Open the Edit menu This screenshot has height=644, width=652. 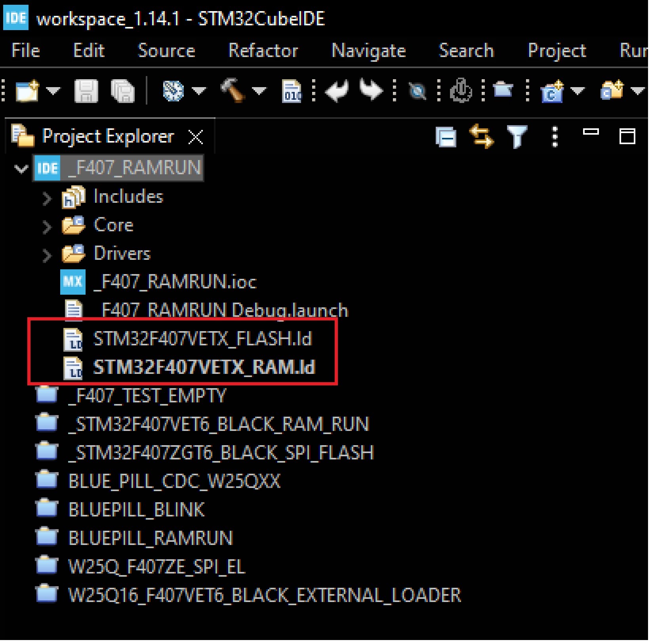pyautogui.click(x=89, y=51)
